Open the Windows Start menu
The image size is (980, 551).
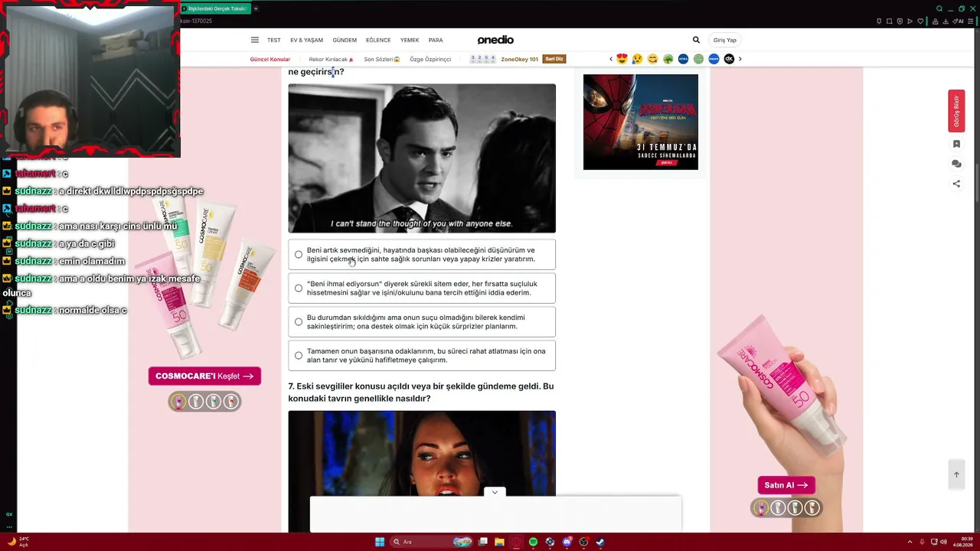click(380, 542)
